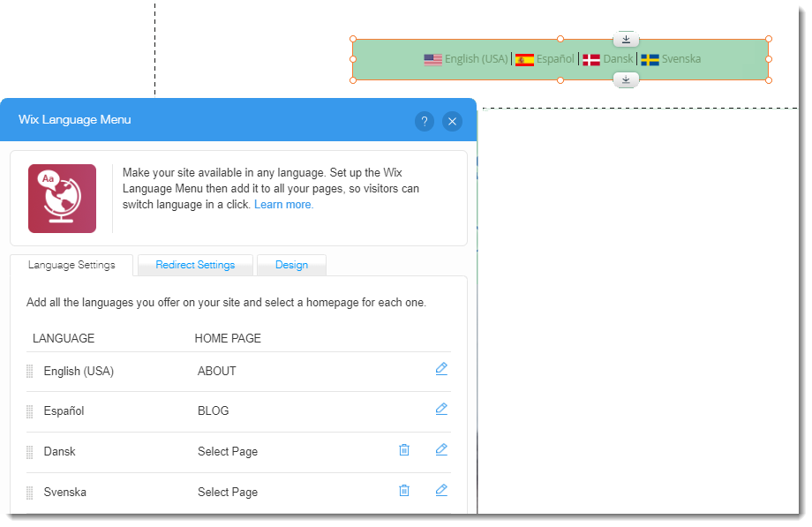Select Dansk in the language menu widget

(x=619, y=59)
